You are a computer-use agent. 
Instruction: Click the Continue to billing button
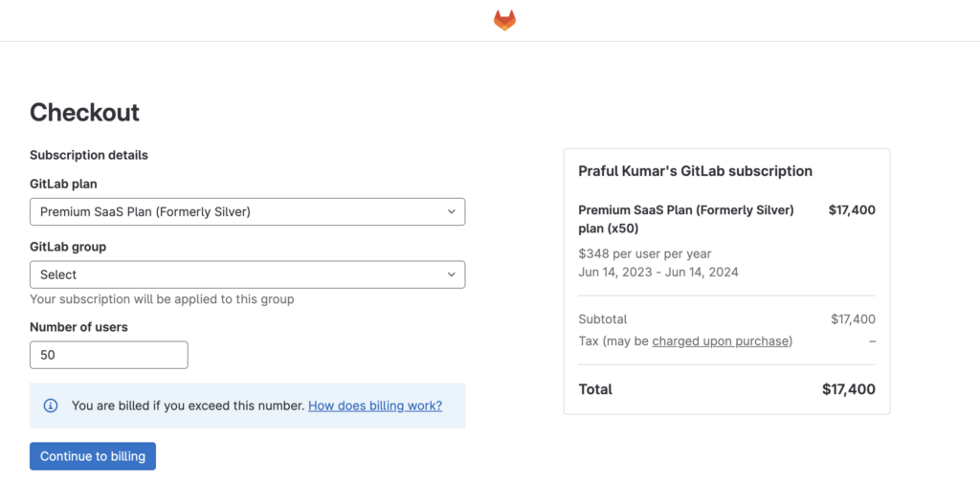[x=93, y=456]
